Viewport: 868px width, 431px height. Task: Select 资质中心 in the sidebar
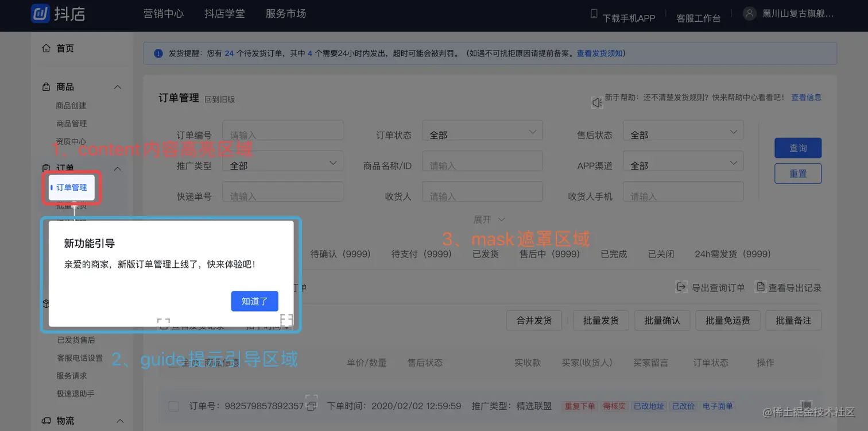(71, 141)
